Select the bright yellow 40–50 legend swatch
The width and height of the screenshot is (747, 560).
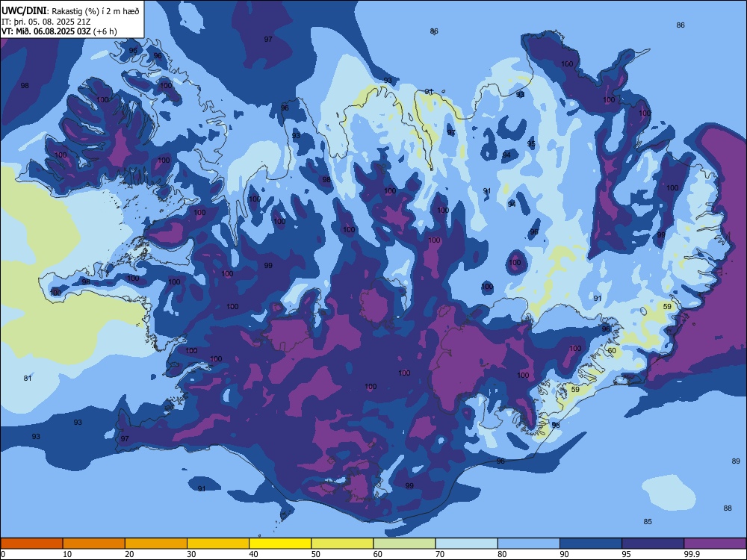[x=280, y=544]
